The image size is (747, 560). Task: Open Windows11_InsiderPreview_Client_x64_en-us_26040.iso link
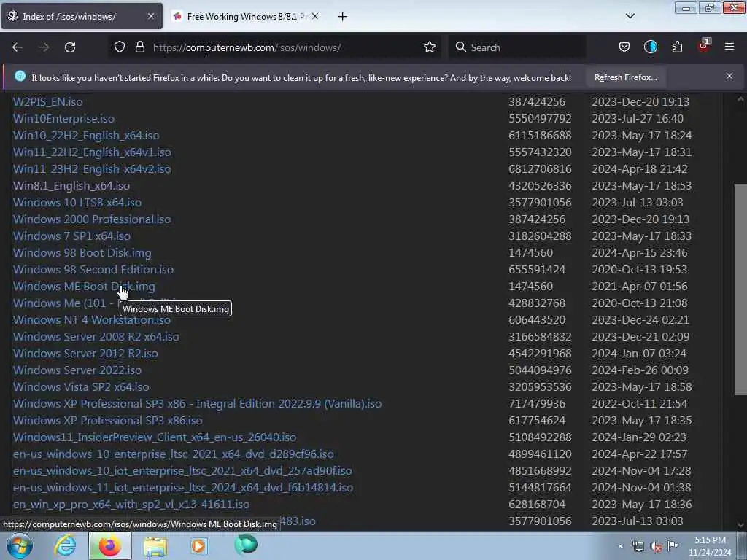[x=155, y=437]
